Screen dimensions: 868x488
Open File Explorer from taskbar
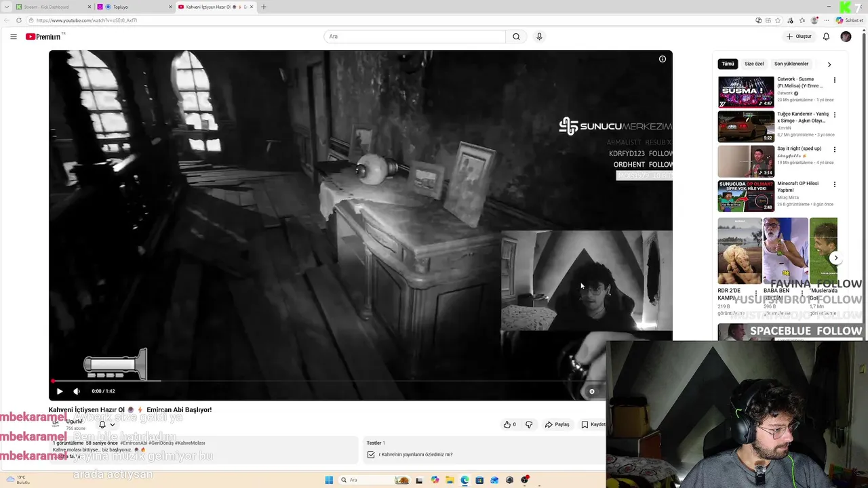tap(450, 480)
